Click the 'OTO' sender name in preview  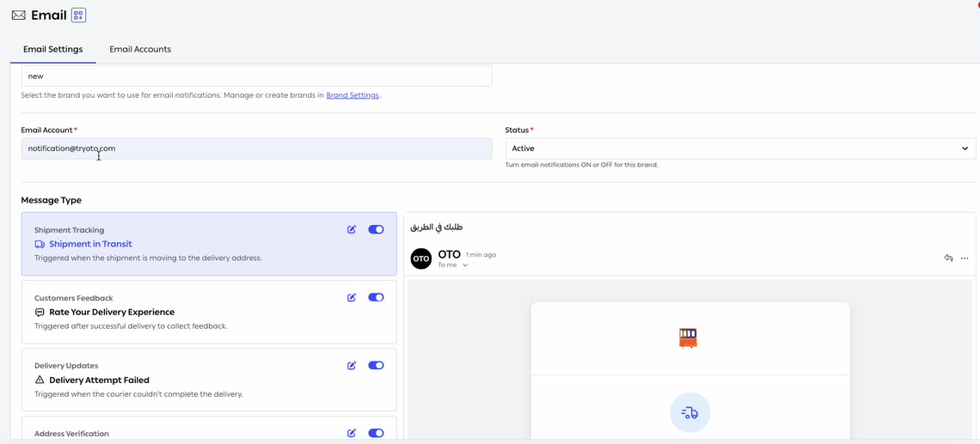click(450, 254)
